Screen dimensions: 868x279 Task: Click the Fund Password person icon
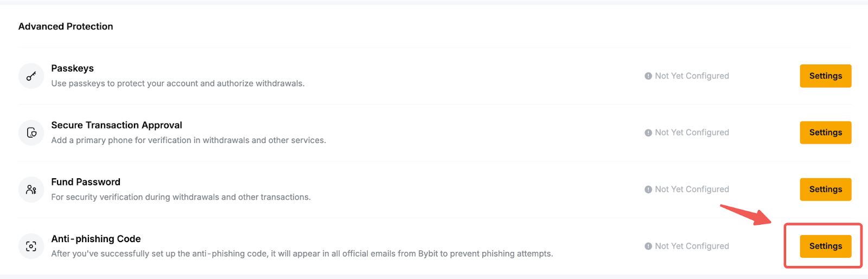coord(31,190)
